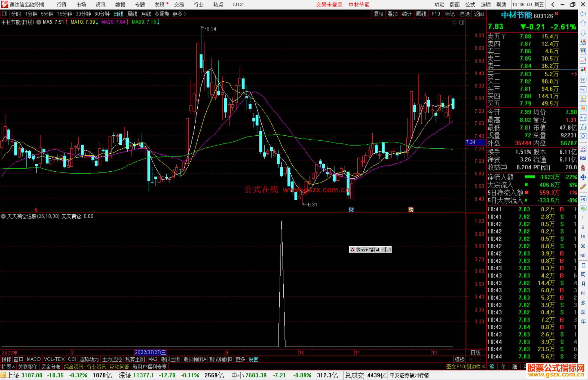Click the 设置 settings link
The height and width of the screenshot is (380, 588).
(253, 359)
